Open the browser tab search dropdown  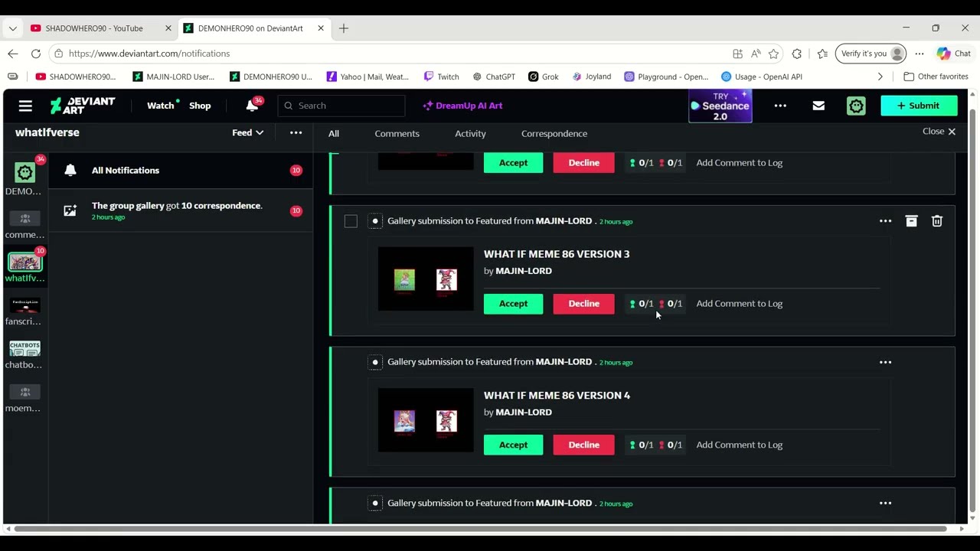(x=12, y=28)
